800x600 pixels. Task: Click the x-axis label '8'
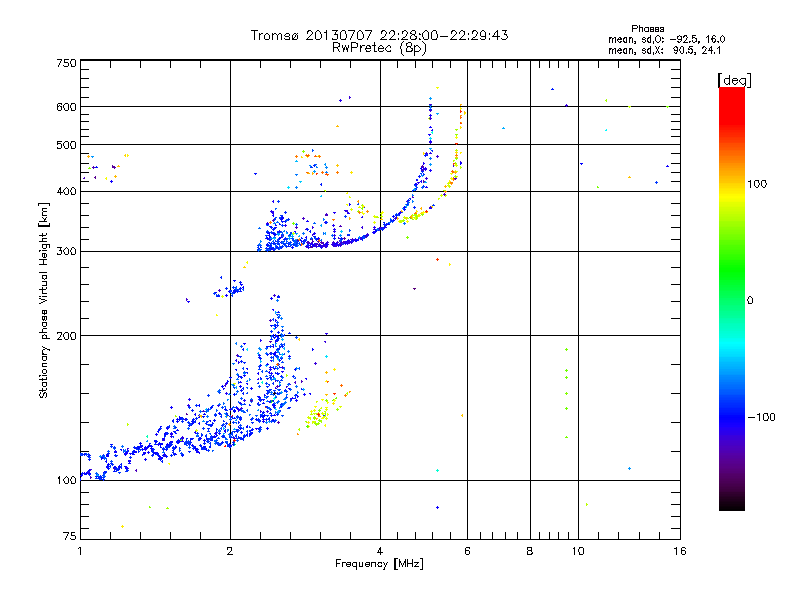(x=530, y=551)
